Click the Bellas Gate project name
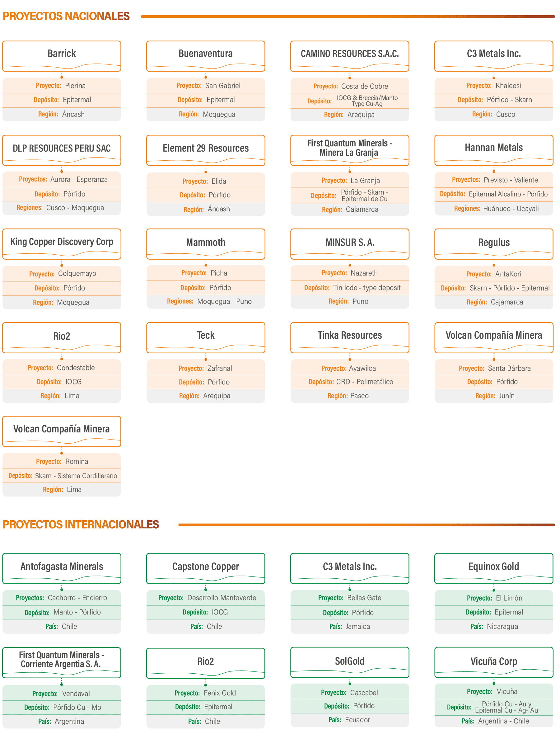The width and height of the screenshot is (560, 744). click(364, 598)
